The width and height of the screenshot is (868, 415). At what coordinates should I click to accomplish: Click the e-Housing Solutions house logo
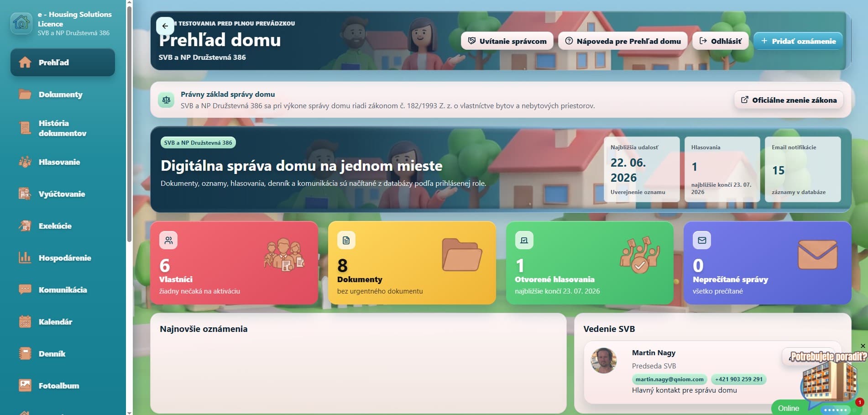(21, 23)
